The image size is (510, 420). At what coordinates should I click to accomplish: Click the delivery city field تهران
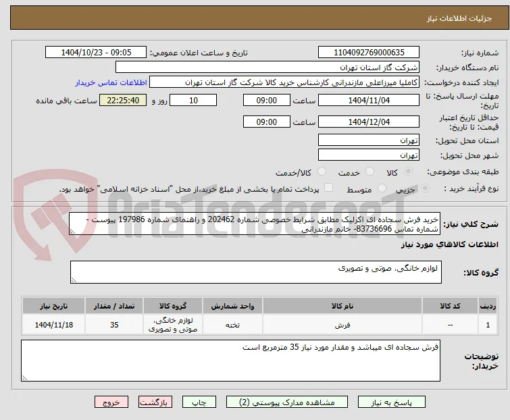point(369,155)
